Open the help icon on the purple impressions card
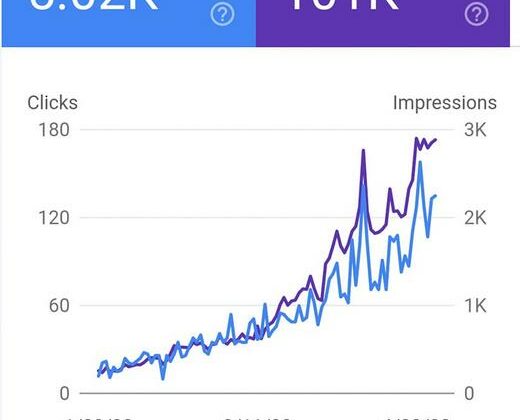 point(476,14)
